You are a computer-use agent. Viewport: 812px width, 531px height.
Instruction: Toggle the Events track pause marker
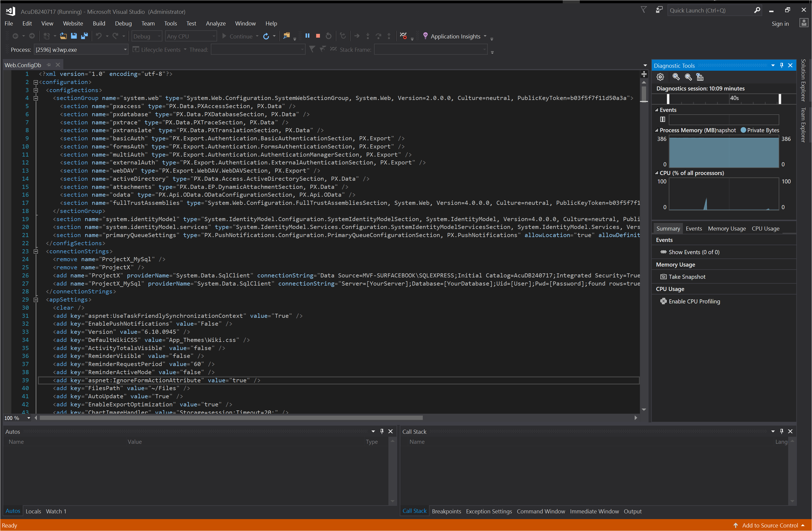663,119
